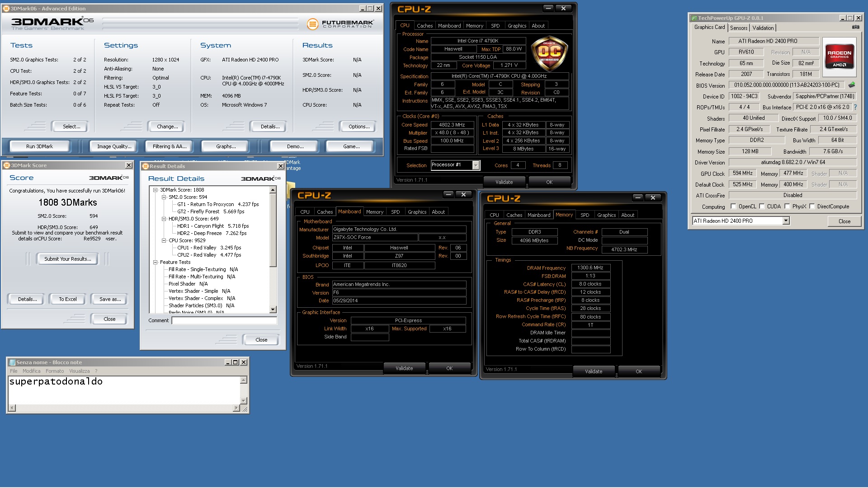Collapse the SM2.0 Score: 594 node
Viewport: 868px width, 488px height.
tap(164, 197)
